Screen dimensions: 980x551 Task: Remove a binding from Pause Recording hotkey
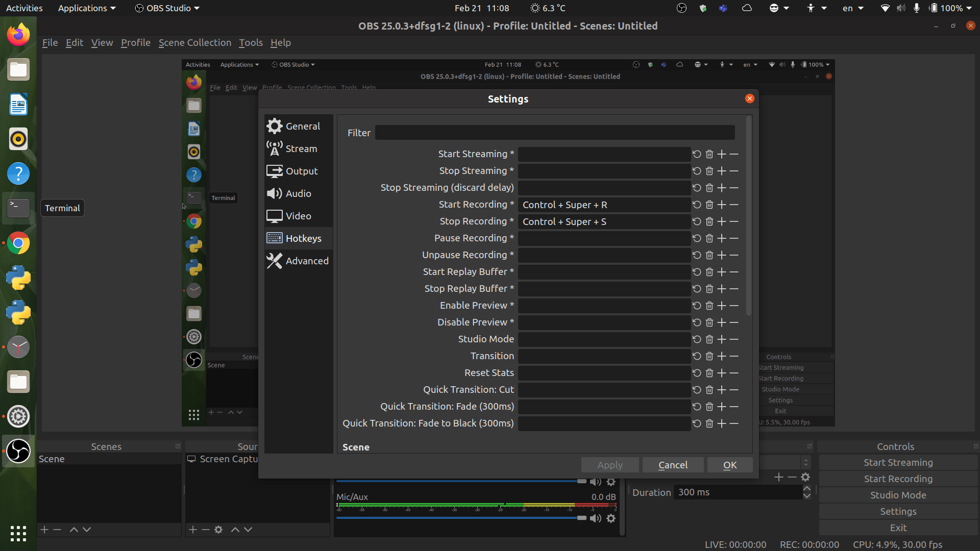coord(734,238)
